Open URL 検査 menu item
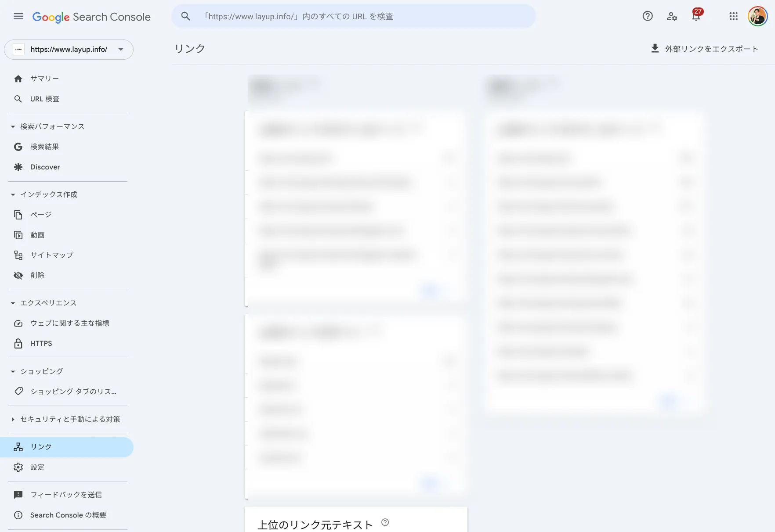This screenshot has height=532, width=775. coord(45,99)
